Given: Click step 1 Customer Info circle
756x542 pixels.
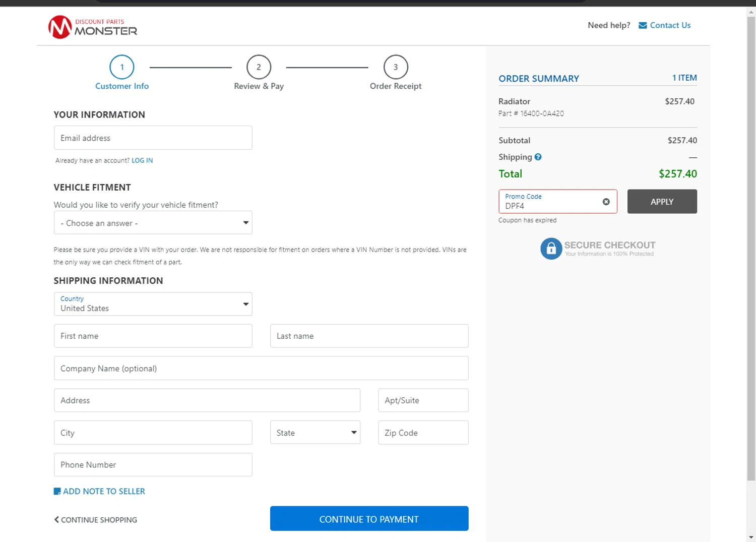Looking at the screenshot, I should point(122,67).
